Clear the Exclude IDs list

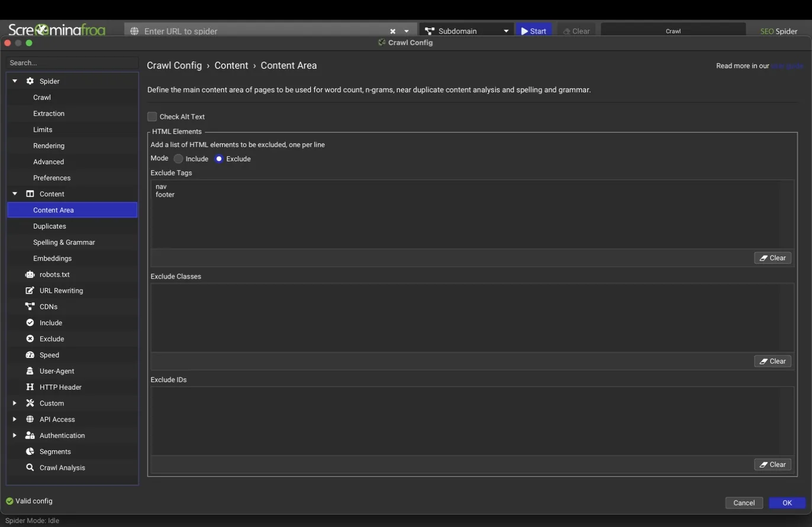(772, 464)
